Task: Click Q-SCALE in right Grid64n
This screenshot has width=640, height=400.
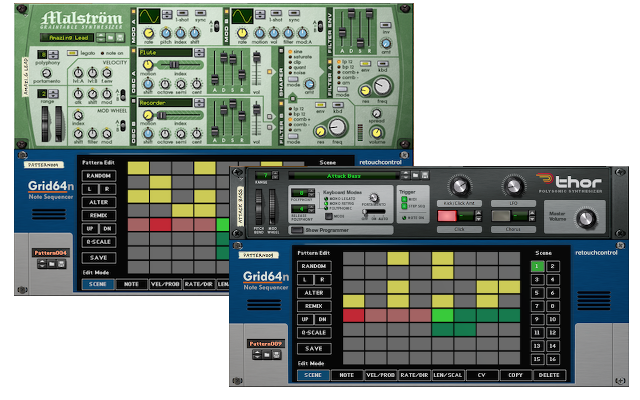Action: tap(314, 333)
